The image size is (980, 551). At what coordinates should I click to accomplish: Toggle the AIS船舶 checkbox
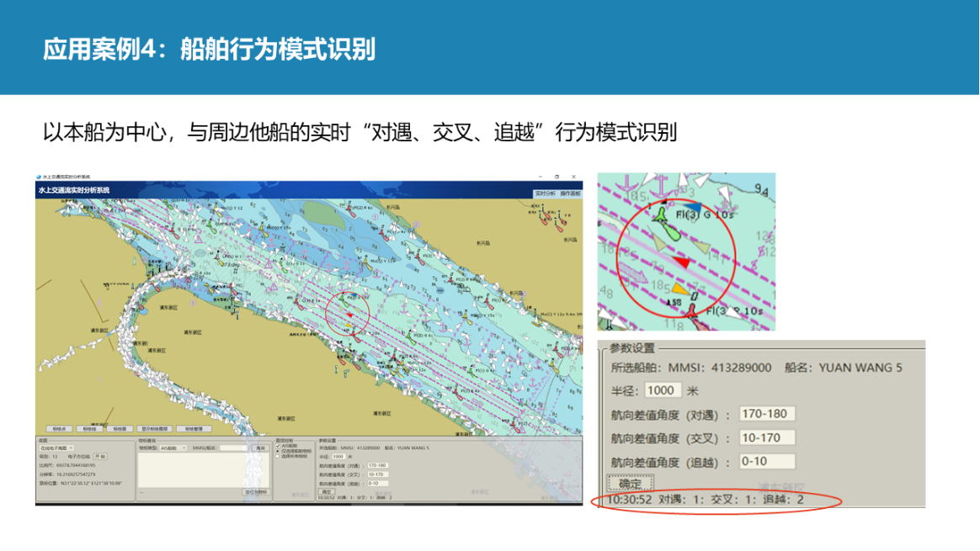pyautogui.click(x=279, y=446)
